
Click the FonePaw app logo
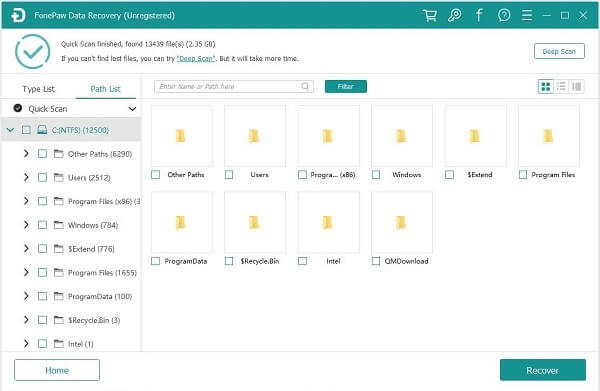point(18,15)
